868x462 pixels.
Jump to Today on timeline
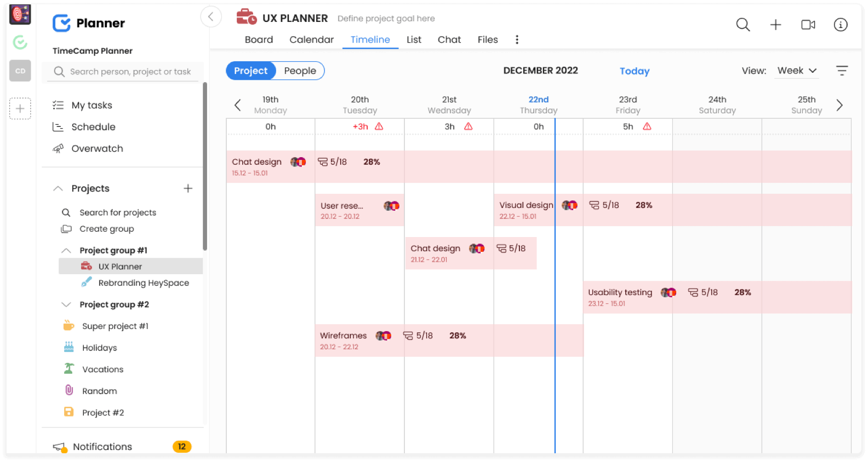pyautogui.click(x=634, y=71)
